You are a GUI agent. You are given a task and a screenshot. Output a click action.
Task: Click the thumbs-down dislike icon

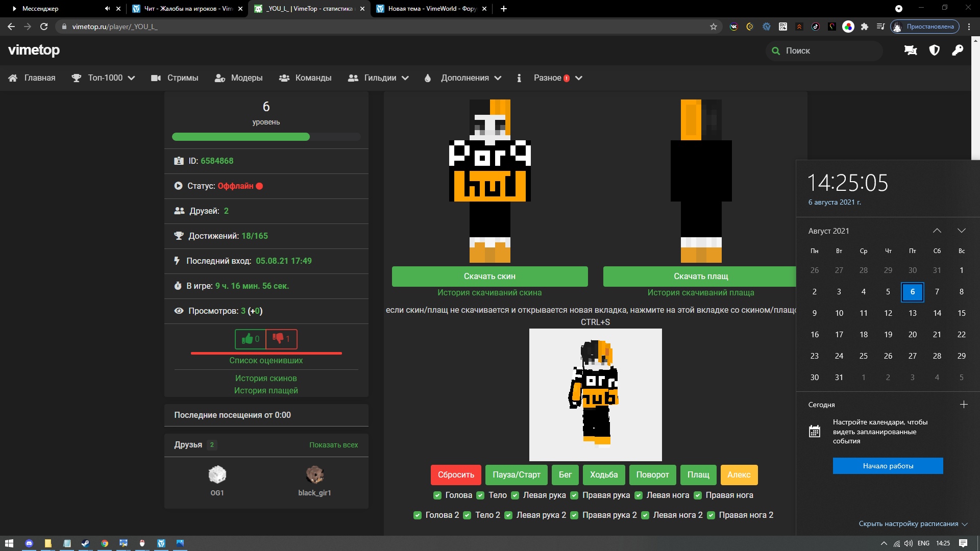coord(278,338)
